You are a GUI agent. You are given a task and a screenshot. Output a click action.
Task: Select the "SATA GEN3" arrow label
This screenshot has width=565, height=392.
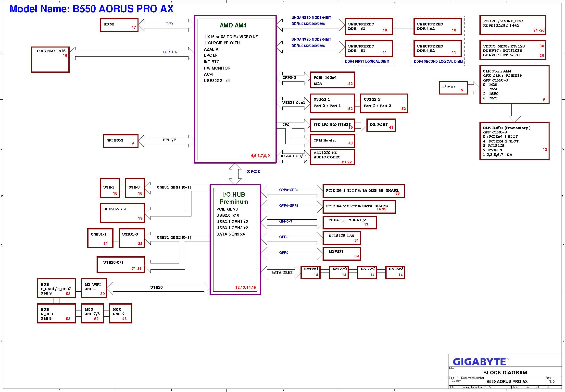pyautogui.click(x=282, y=273)
